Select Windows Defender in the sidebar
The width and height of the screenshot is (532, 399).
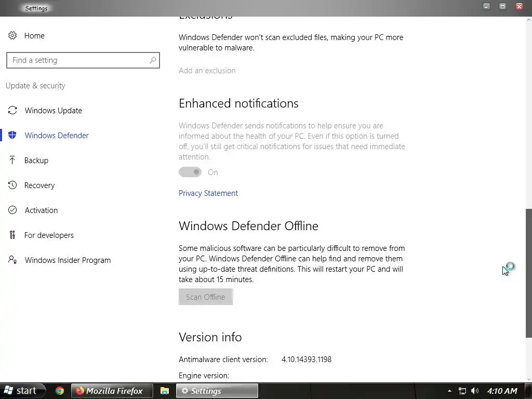(57, 136)
